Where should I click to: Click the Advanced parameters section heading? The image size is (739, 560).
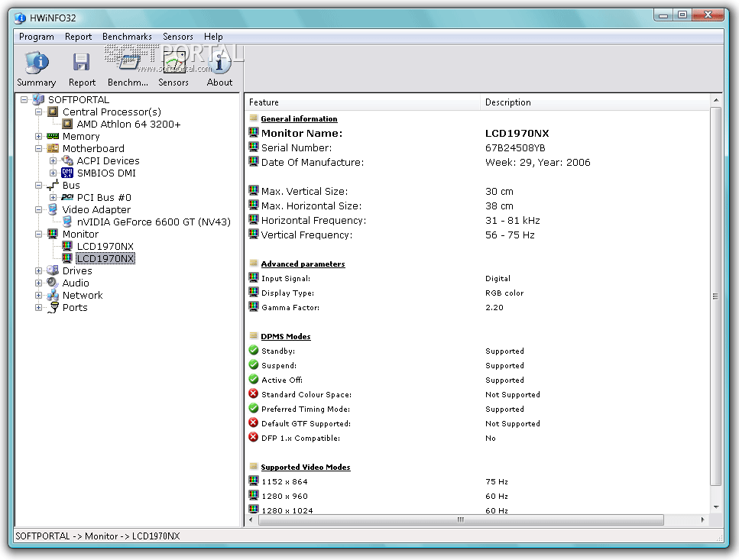click(x=303, y=264)
